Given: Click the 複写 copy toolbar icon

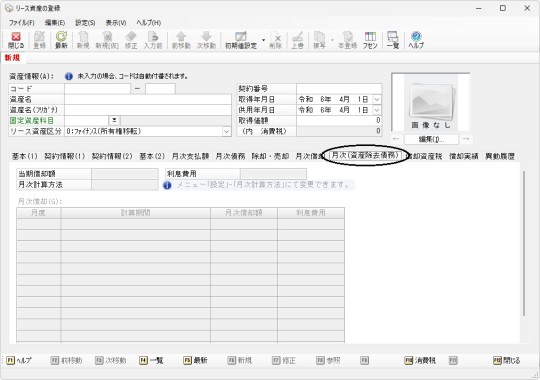Looking at the screenshot, I should (x=319, y=40).
